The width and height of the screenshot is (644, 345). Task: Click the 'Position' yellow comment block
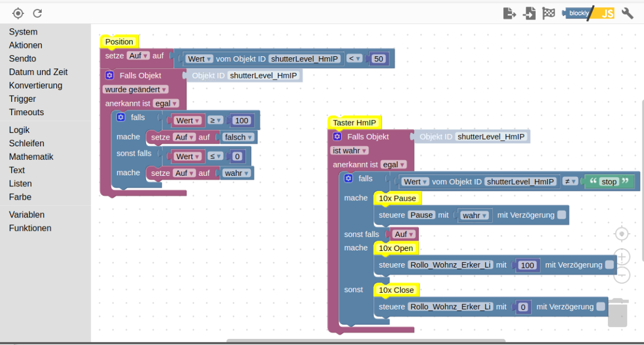(119, 42)
